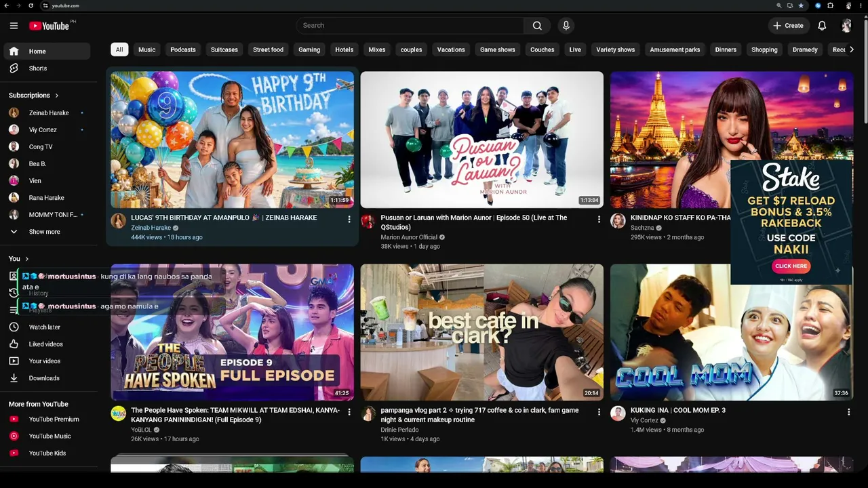Select the Home item in the sidebar
This screenshot has height=488, width=868.
tap(47, 52)
